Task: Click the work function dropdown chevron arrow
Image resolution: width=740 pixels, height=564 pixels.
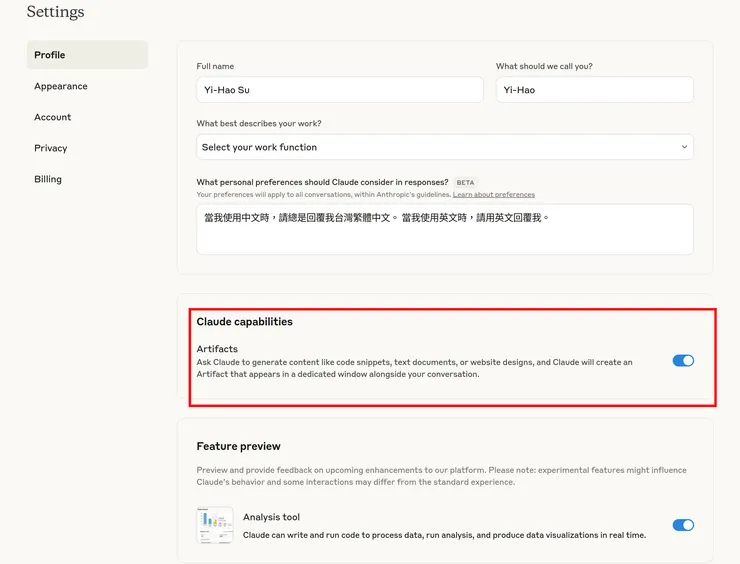Action: coord(684,147)
